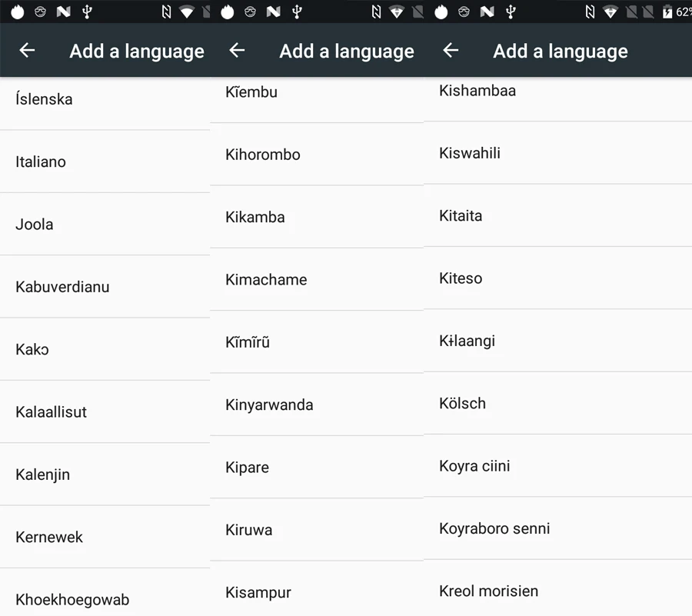Choose Kalenjin language

105,474
